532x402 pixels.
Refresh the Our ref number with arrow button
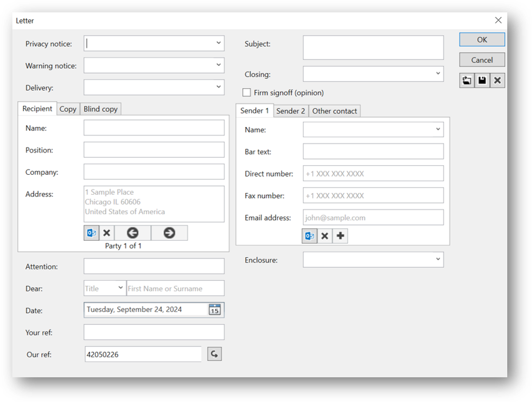[x=214, y=354]
